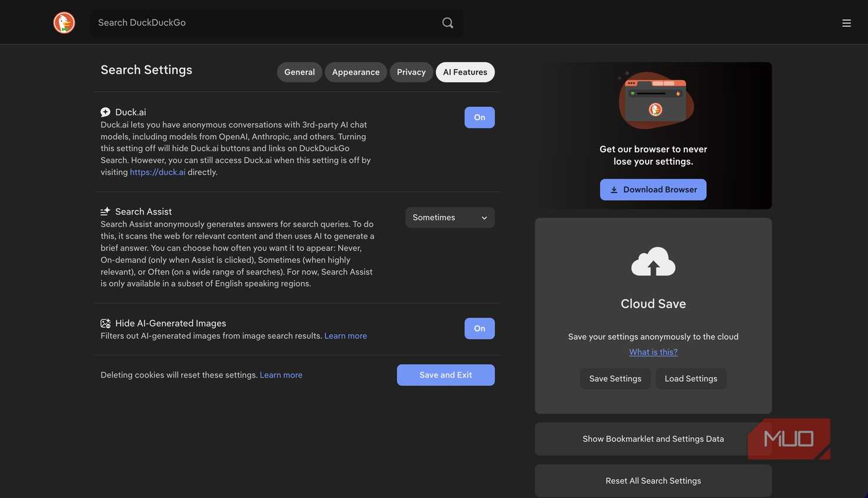
Task: Click the Save and Exit button
Action: (446, 375)
